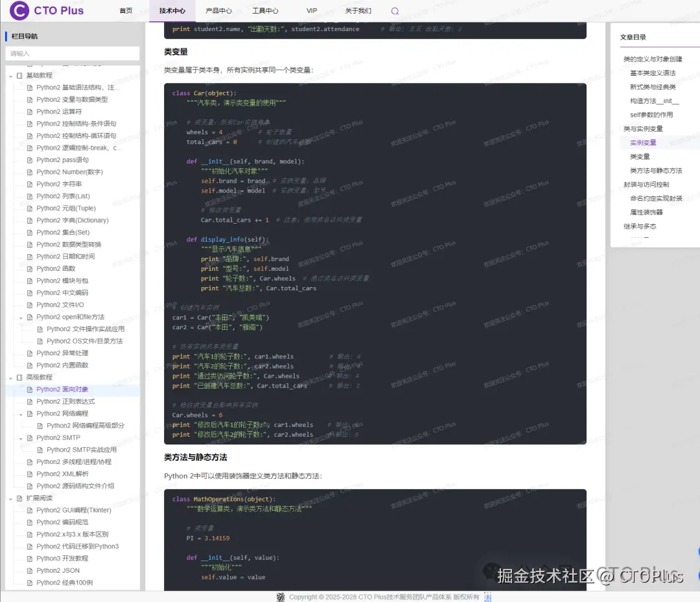Click document icon beside Python2 正则表达式
Viewport: 700px width, 602px height.
tap(30, 402)
